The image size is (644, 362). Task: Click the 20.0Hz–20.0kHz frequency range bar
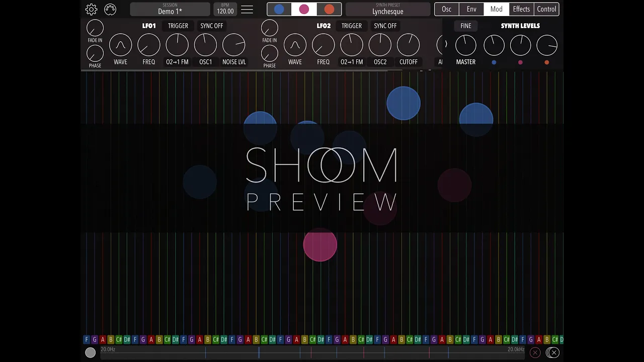pyautogui.click(x=312, y=352)
